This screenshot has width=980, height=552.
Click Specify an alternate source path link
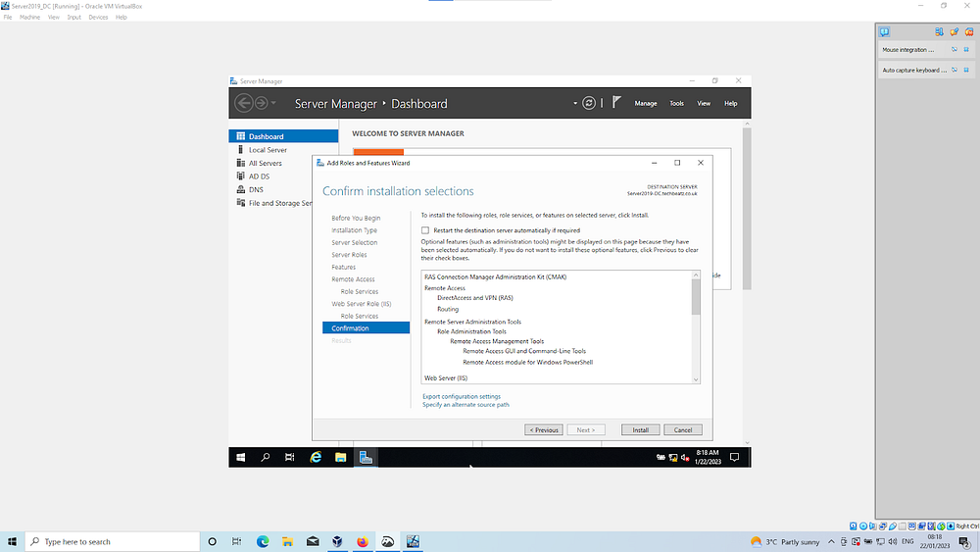tap(465, 405)
